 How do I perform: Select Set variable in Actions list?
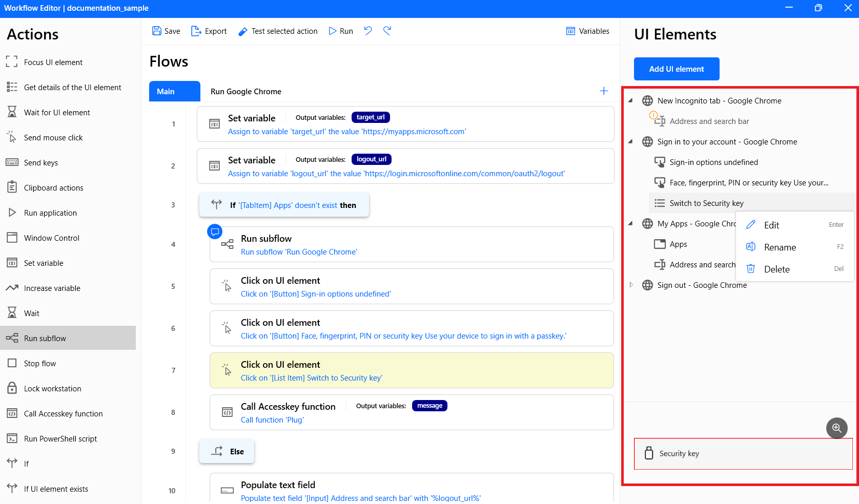(68, 263)
